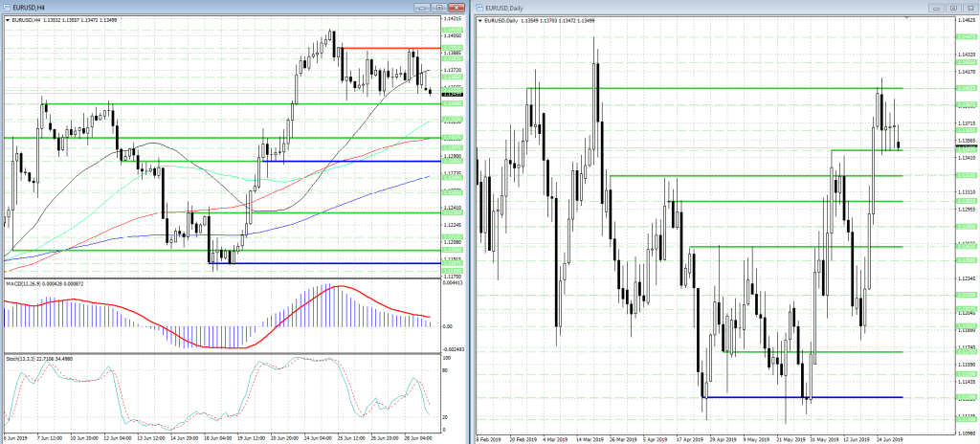Screen dimensions: 980x444
Task: Expand one-click trading arrow on H4 chart
Action: [x=5, y=18]
